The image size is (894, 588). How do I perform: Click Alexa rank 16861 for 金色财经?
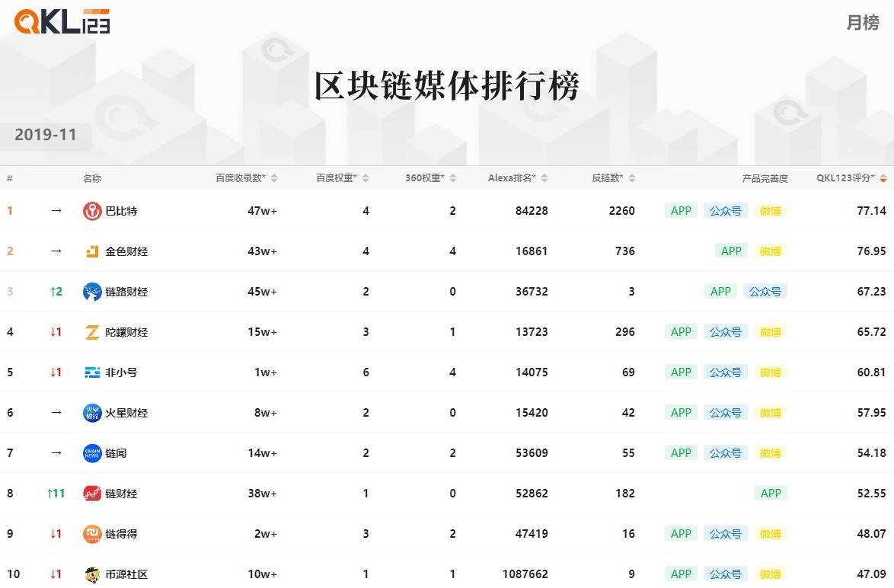[x=532, y=251]
